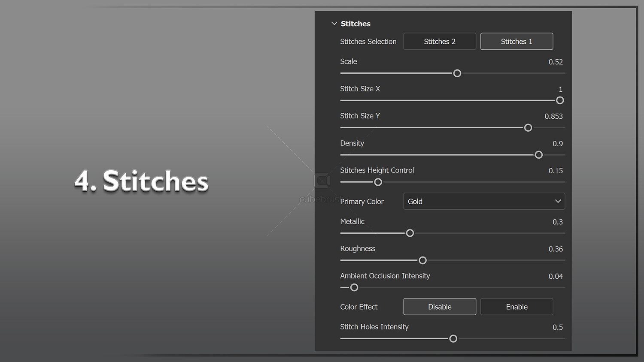Select Disable for Color Effect

440,307
